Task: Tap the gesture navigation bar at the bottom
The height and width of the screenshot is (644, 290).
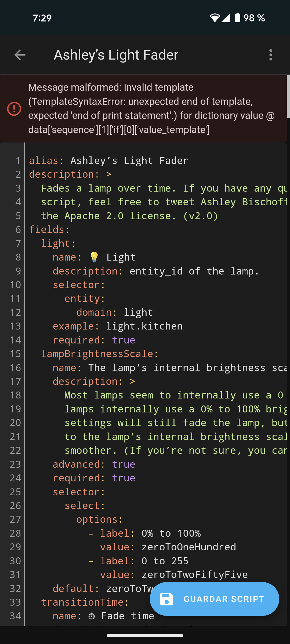Action: pyautogui.click(x=145, y=635)
